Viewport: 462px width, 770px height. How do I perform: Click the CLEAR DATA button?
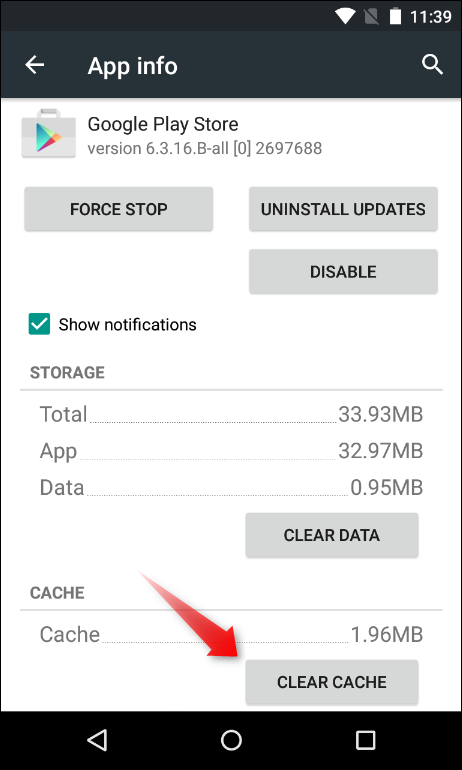332,535
